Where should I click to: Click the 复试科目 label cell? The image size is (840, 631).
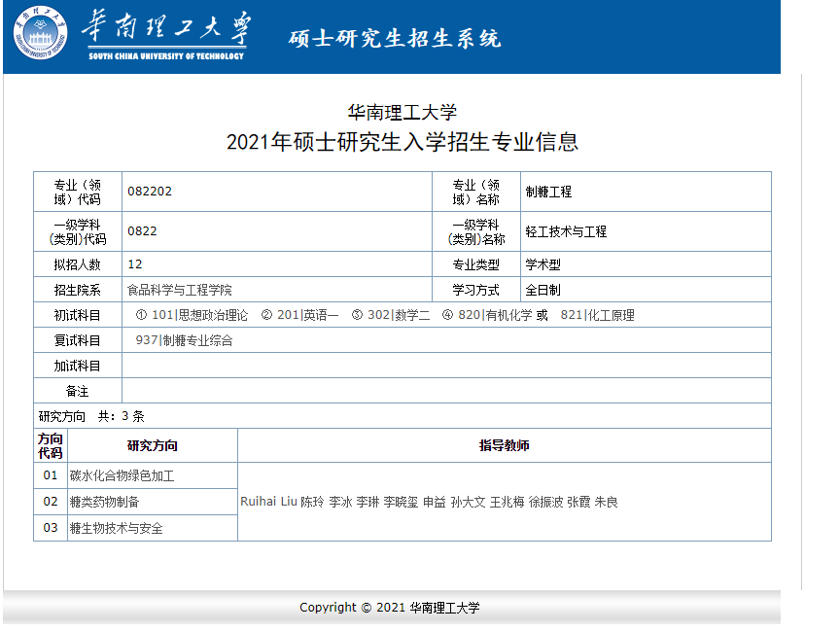(78, 340)
